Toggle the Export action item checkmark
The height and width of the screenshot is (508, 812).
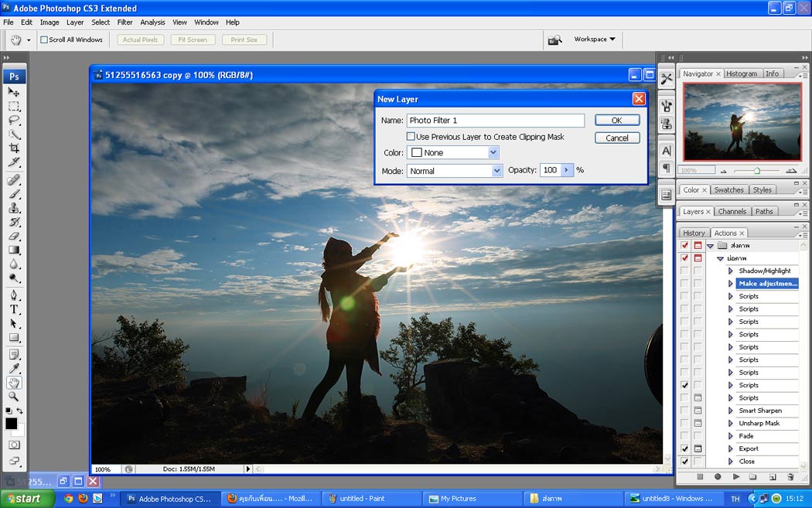tap(684, 448)
